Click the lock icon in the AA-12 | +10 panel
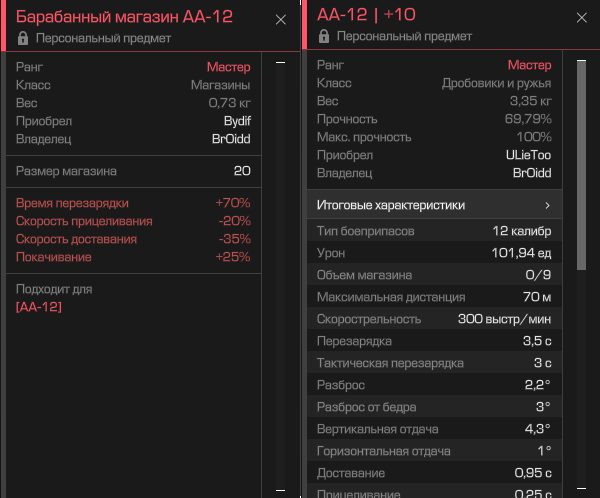 (x=324, y=36)
